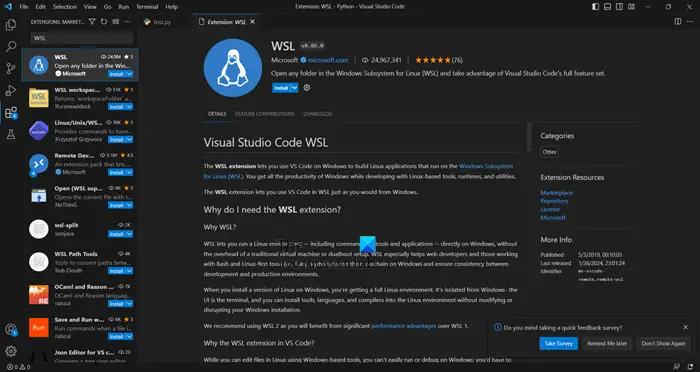Image resolution: width=700 pixels, height=372 pixels.
Task: Open the Repository link under Extension Resources
Action: (x=554, y=201)
